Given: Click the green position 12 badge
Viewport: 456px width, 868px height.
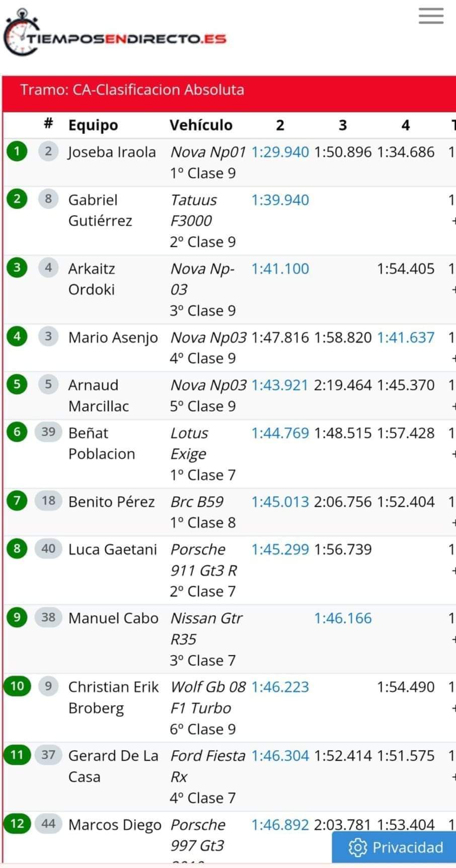Looking at the screenshot, I should (x=17, y=824).
